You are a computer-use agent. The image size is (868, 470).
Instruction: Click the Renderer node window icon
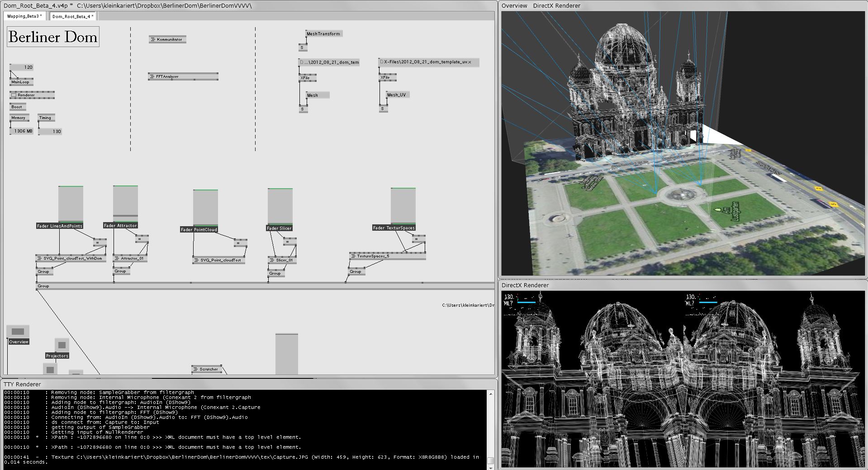[x=14, y=95]
